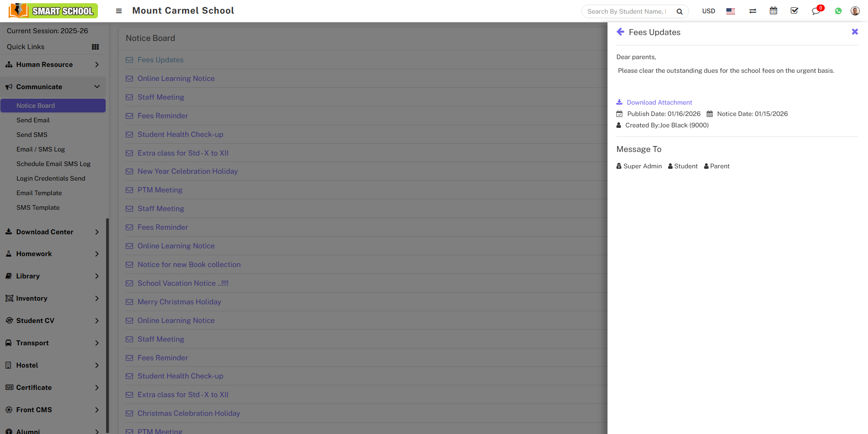Viewport: 868px width, 434px height.
Task: Open the chat notifications icon
Action: pos(816,11)
